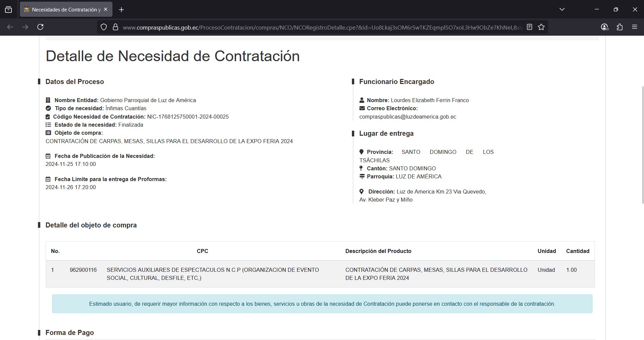Click deadline date 2024-11-26 17:20:00
Image resolution: width=644 pixels, height=340 pixels.
point(71,187)
